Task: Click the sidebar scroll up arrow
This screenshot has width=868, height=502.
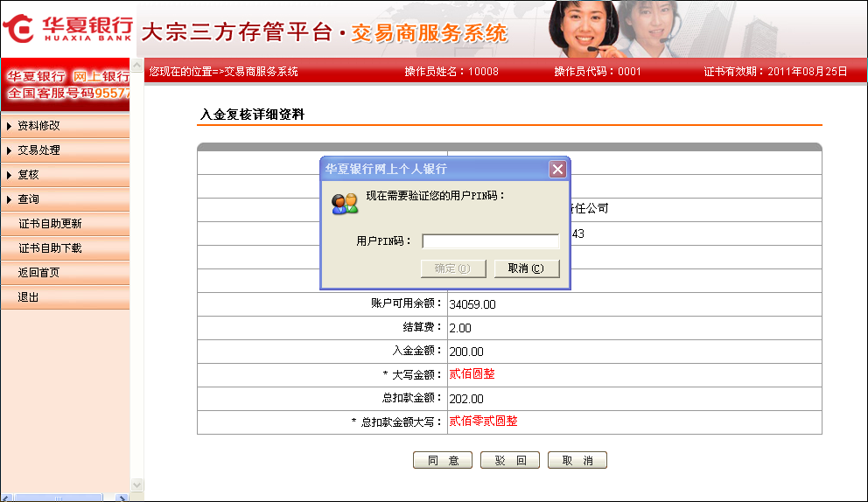Action: click(136, 65)
